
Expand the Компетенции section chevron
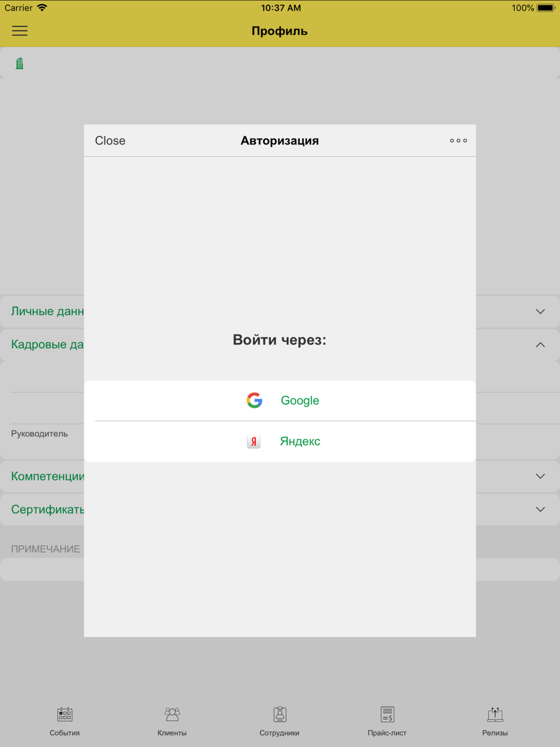coord(540,476)
